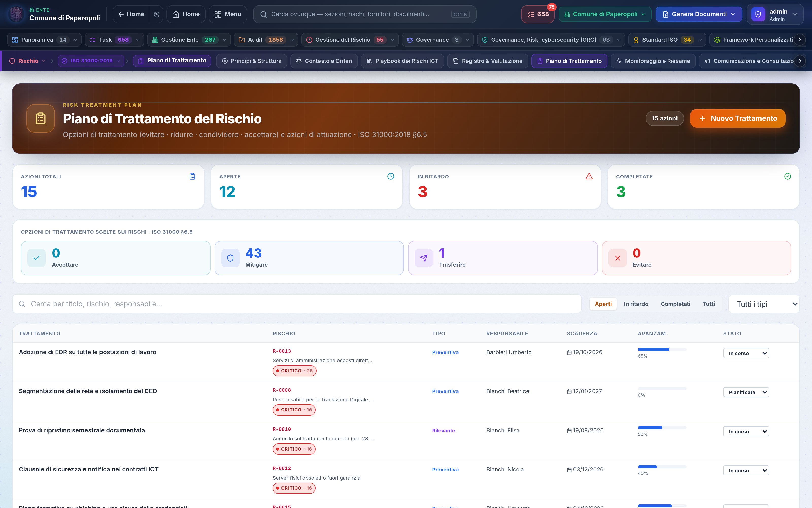Image resolution: width=812 pixels, height=508 pixels.
Task: Focus the Cerca per titolo search field
Action: pyautogui.click(x=297, y=304)
